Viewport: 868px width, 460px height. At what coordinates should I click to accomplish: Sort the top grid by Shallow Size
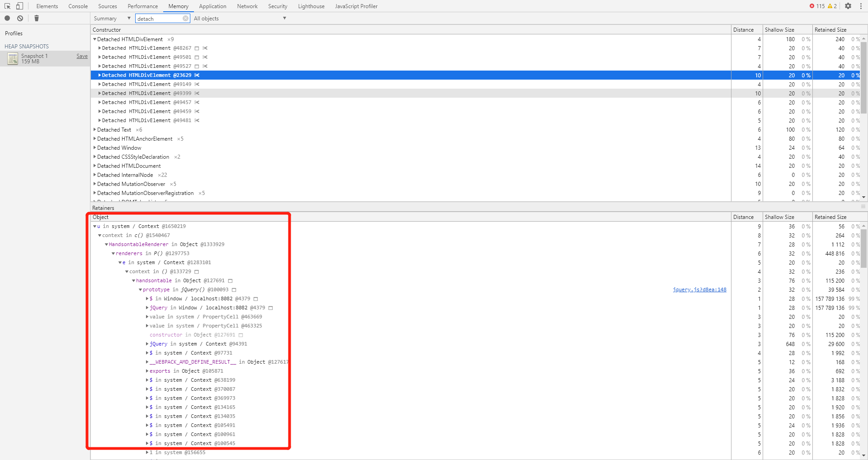click(788, 30)
